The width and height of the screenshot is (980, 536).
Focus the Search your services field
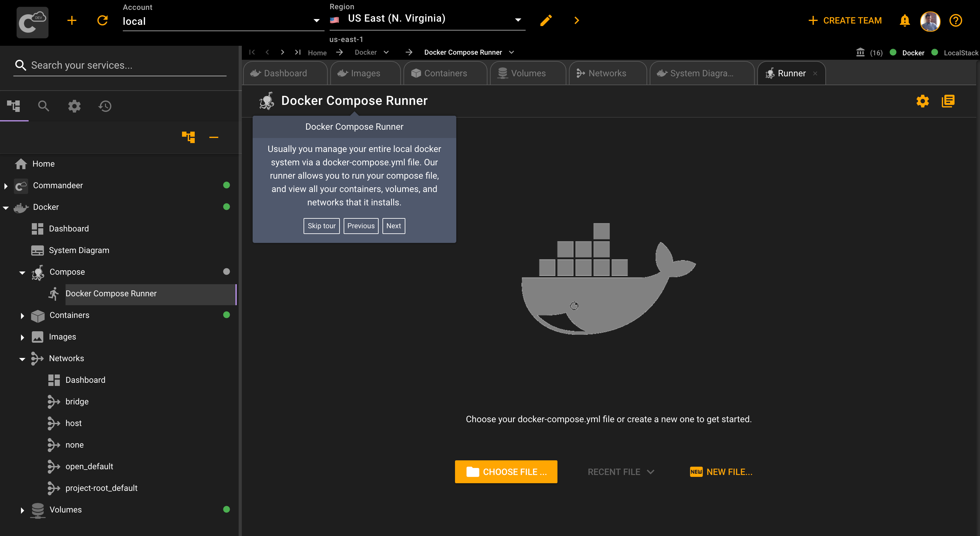[x=120, y=65]
